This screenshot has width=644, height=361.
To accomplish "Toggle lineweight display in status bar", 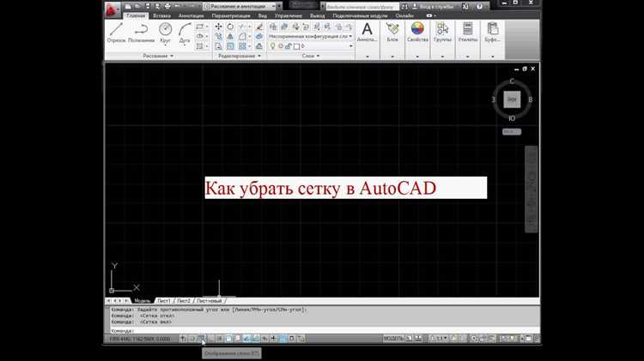I will pos(273,339).
